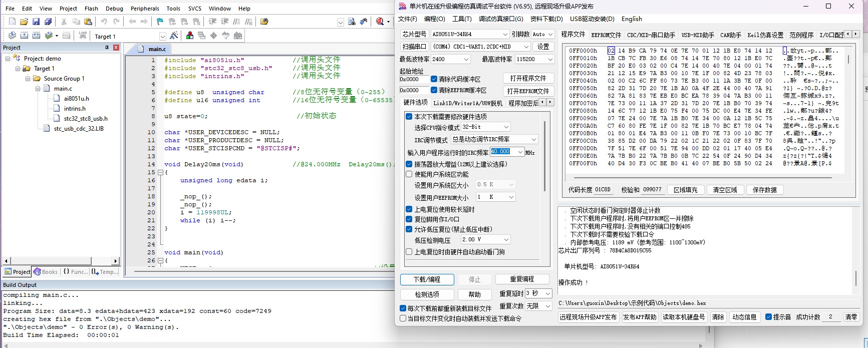Enable 当目标文件变化时自动装载并发送下载命令 checkbox
The height and width of the screenshot is (348, 868).
(x=403, y=318)
